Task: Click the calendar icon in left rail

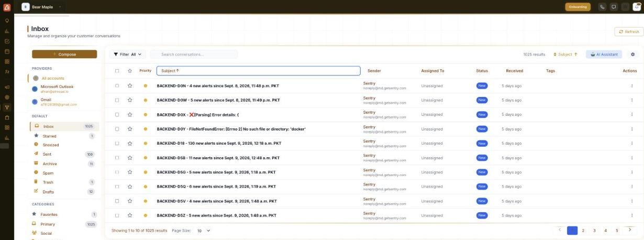Action: [7, 51]
